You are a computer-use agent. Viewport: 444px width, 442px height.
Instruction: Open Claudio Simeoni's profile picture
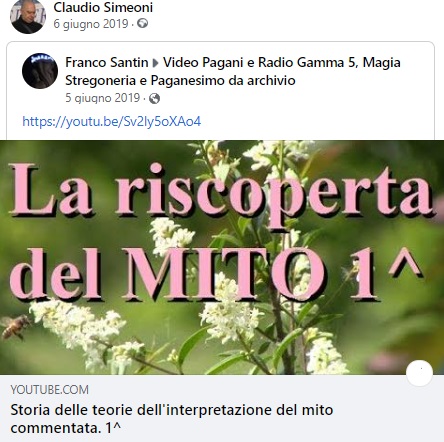click(x=28, y=16)
